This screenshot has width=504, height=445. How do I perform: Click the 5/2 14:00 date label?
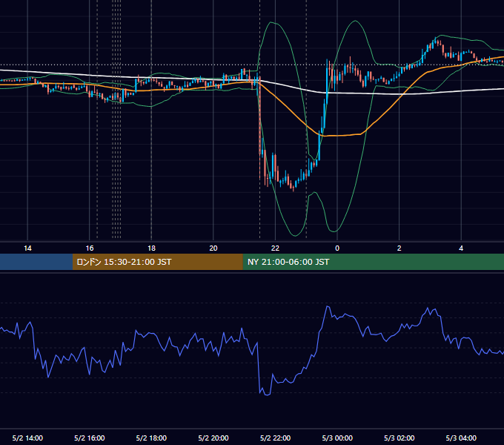pos(27,438)
